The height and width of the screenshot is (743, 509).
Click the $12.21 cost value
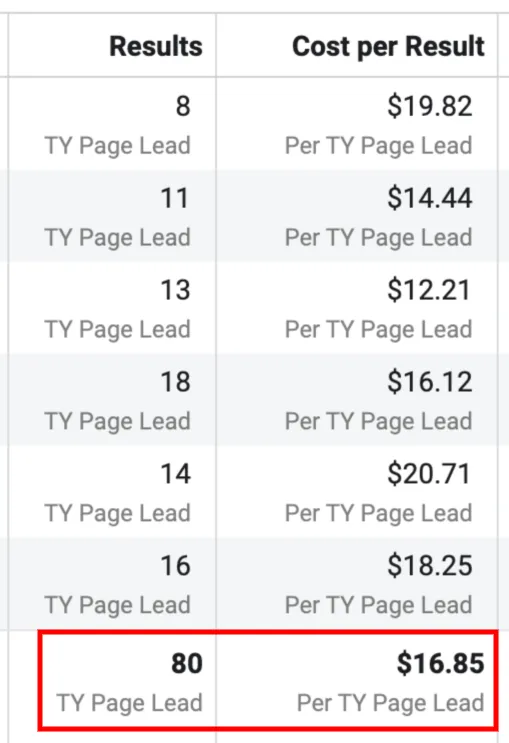click(x=428, y=290)
